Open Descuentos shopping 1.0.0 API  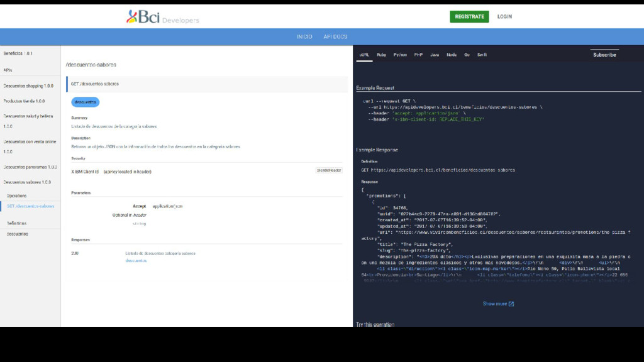[28, 85]
